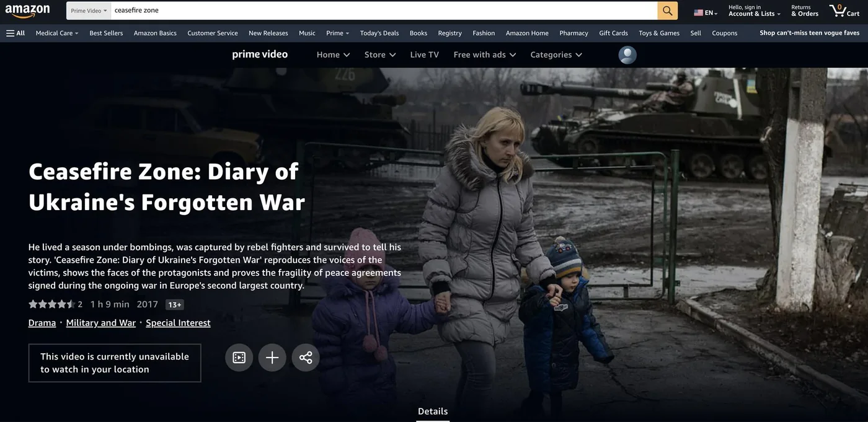The image size is (868, 422).
Task: Go to Books
Action: pos(418,33)
